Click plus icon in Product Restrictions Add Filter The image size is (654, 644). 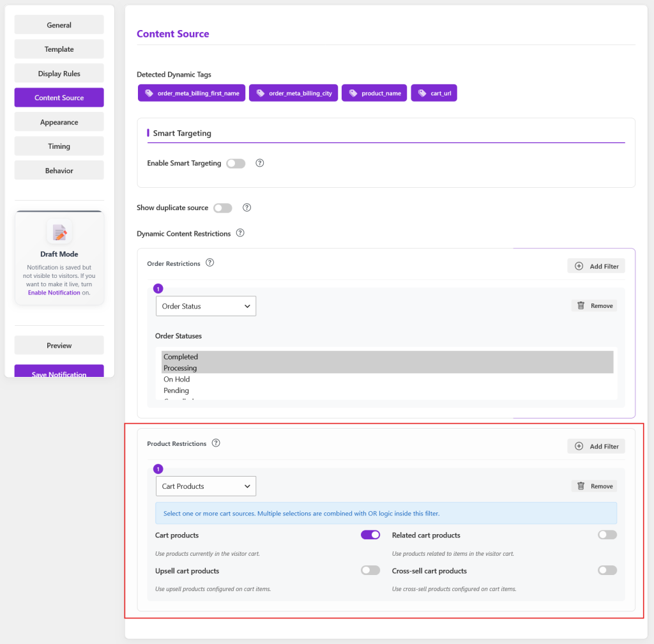(579, 447)
